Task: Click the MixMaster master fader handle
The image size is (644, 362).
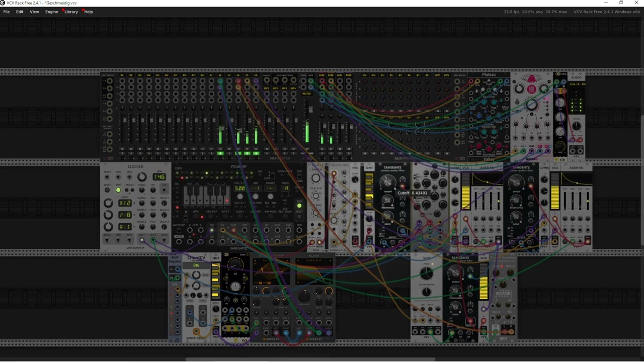Action: (x=310, y=109)
